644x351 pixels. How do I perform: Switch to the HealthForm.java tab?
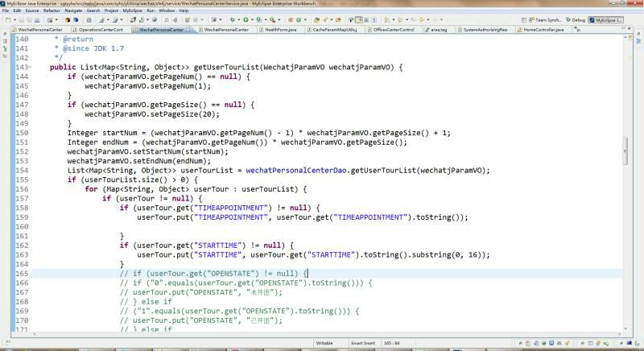(x=279, y=30)
